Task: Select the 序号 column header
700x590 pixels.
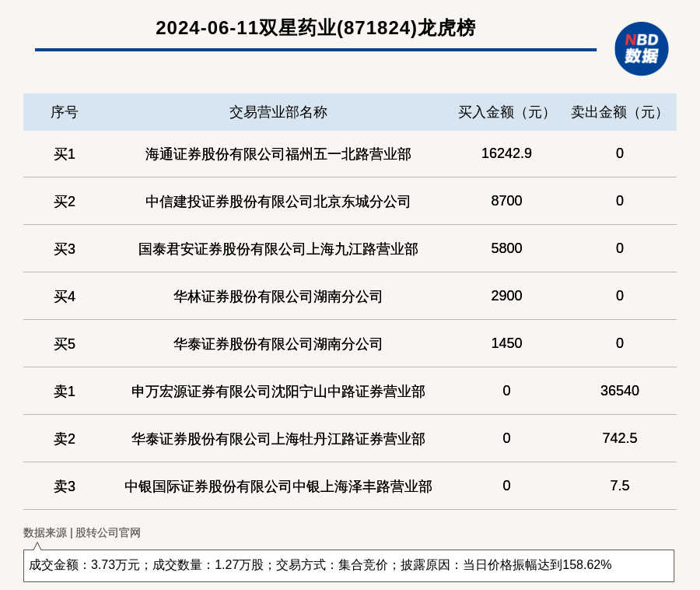Action: [x=65, y=112]
